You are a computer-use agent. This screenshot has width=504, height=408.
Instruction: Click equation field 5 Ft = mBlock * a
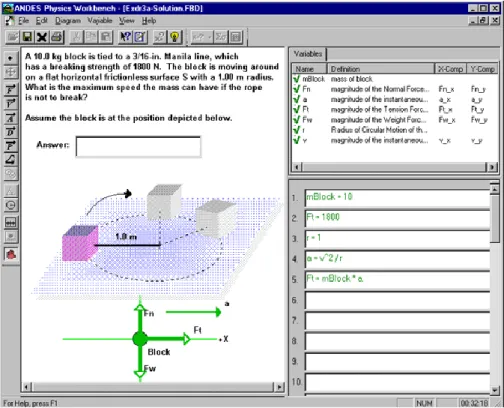point(397,280)
